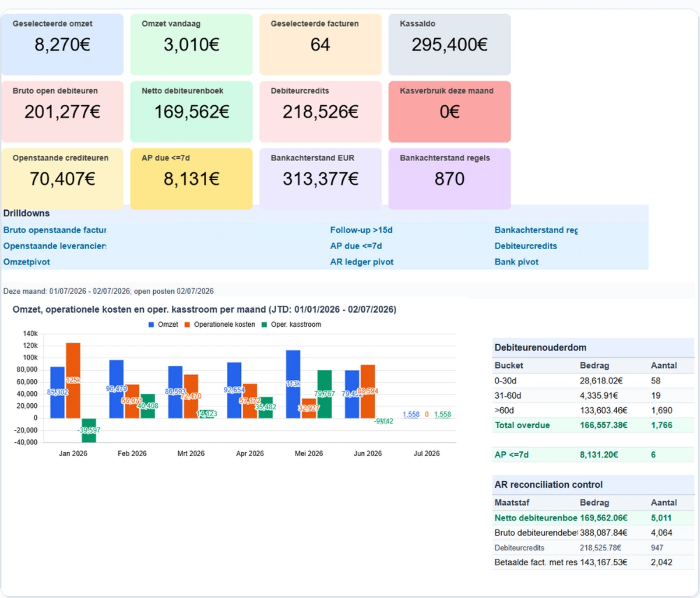The height and width of the screenshot is (598, 700).
Task: Open the Omzetpivot drilldown link
Action: (x=27, y=262)
